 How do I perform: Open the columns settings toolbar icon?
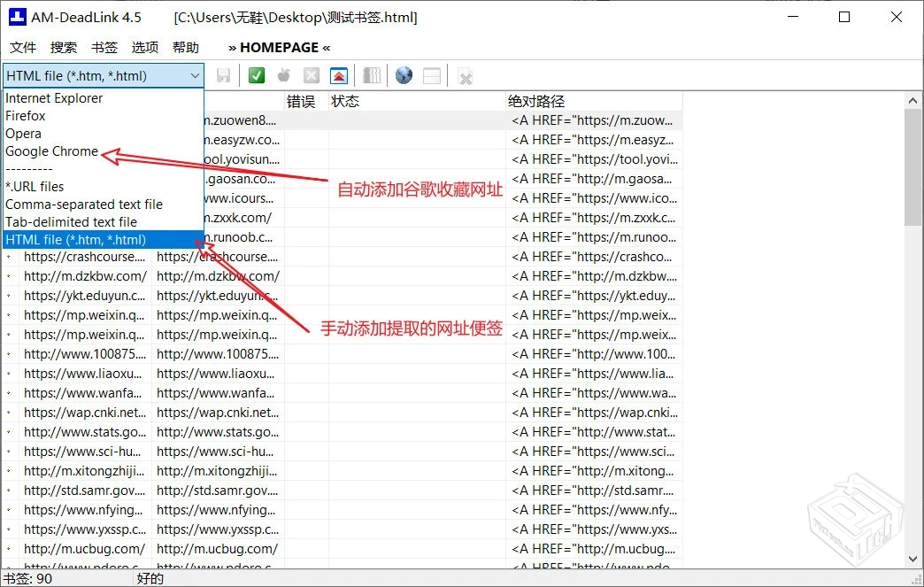371,75
